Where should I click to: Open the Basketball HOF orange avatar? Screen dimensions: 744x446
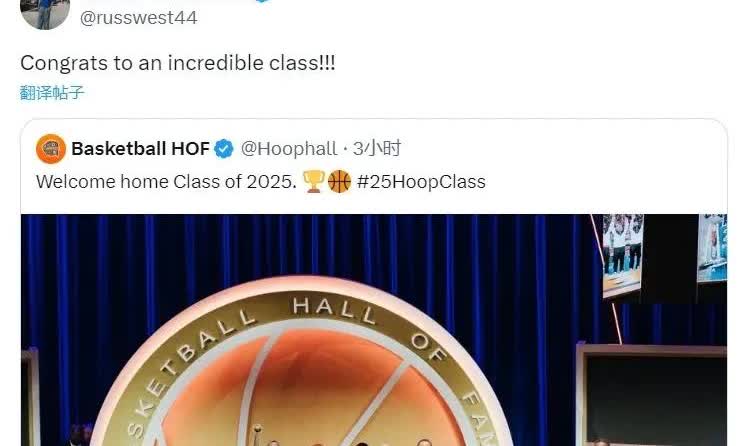pos(51,149)
